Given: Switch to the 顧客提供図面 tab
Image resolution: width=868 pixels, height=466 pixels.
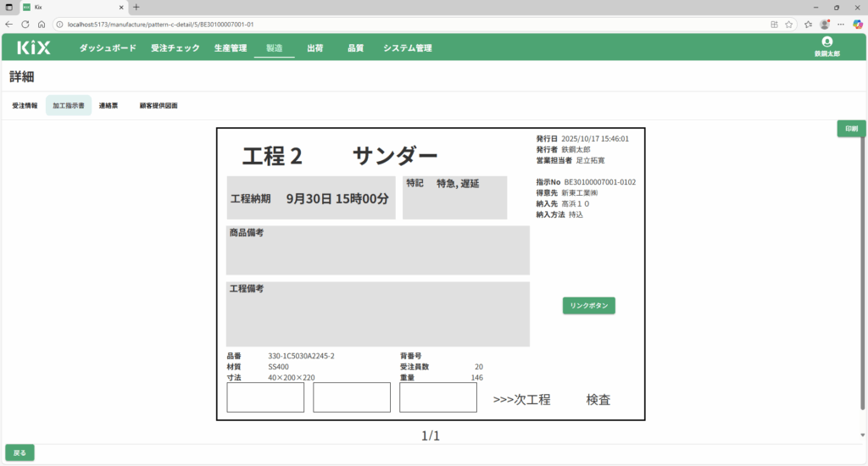Looking at the screenshot, I should (x=159, y=106).
